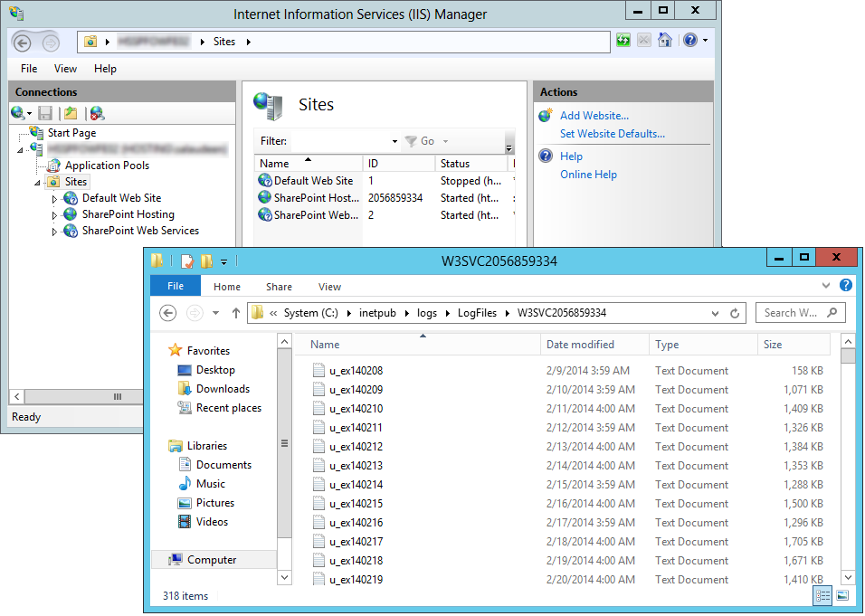This screenshot has height=616, width=865.
Task: Click the refresh page icon in IIS Manager
Action: coord(623,41)
